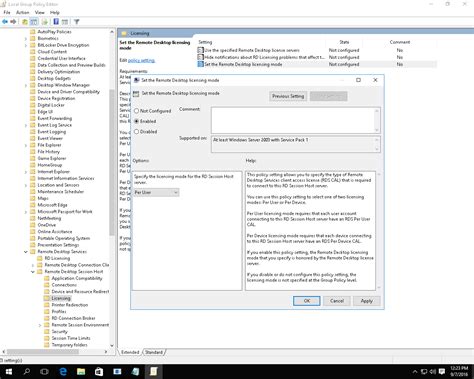Click the network tray icon

tap(424, 371)
